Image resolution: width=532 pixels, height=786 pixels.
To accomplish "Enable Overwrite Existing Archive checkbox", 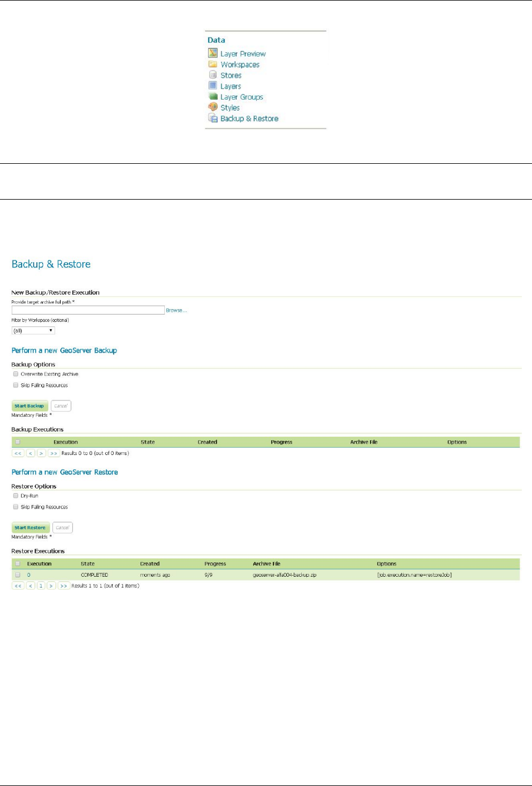I will click(x=16, y=374).
